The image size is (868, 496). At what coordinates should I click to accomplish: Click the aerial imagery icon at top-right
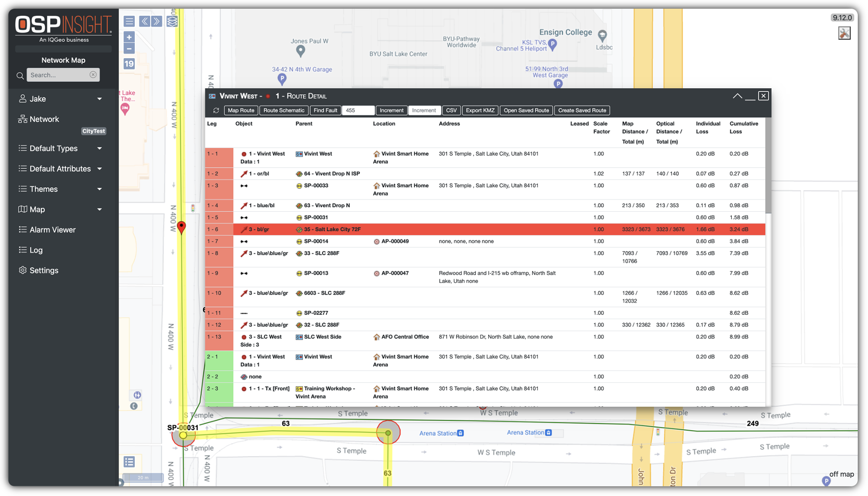[845, 33]
